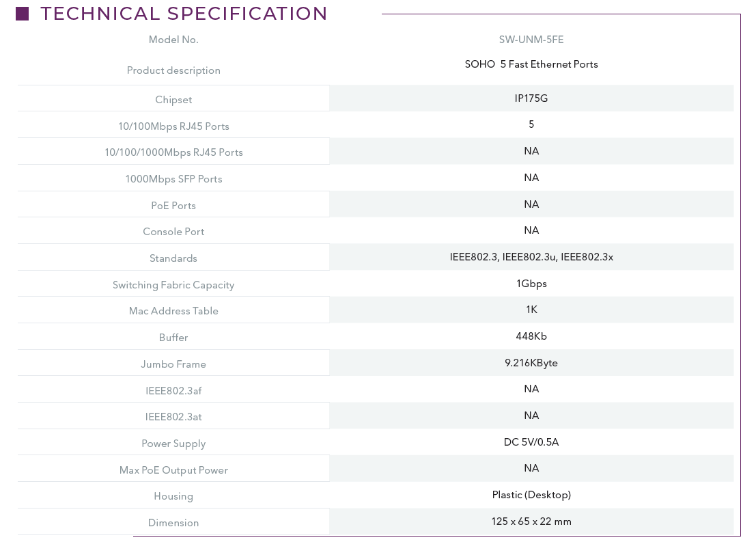
Task: Select the 448Kb buffer value
Action: (x=531, y=336)
